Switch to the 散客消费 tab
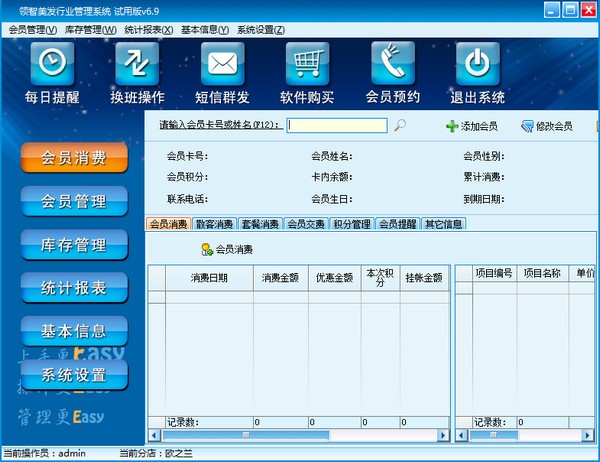Screen dimensions: 600x462 click(214, 224)
